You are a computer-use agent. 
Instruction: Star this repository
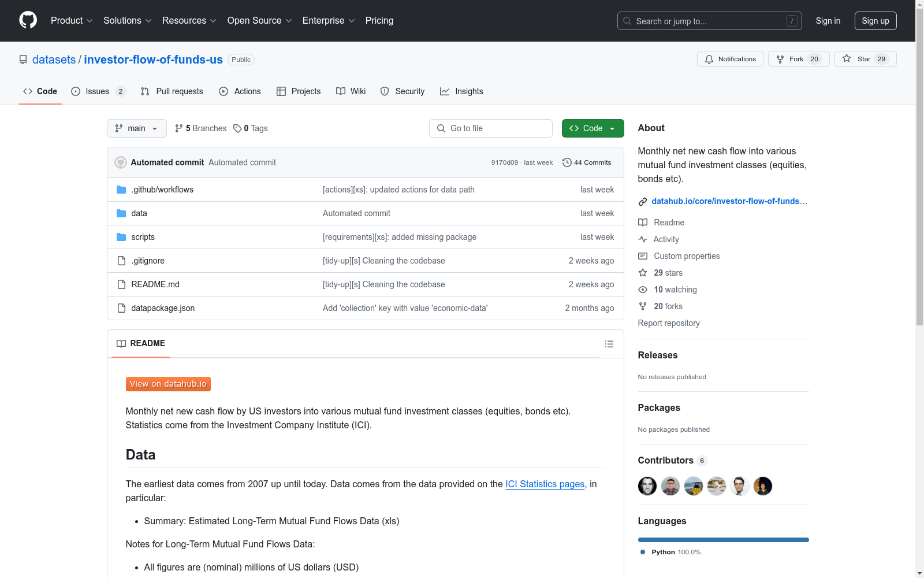[x=865, y=59]
